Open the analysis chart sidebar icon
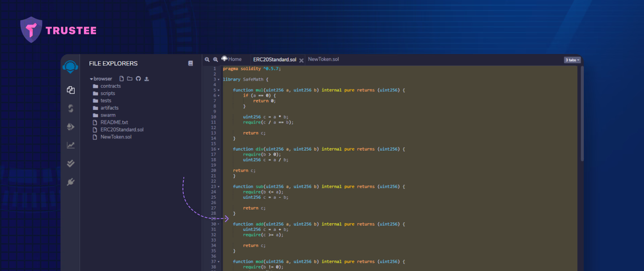644x271 pixels. (70, 145)
